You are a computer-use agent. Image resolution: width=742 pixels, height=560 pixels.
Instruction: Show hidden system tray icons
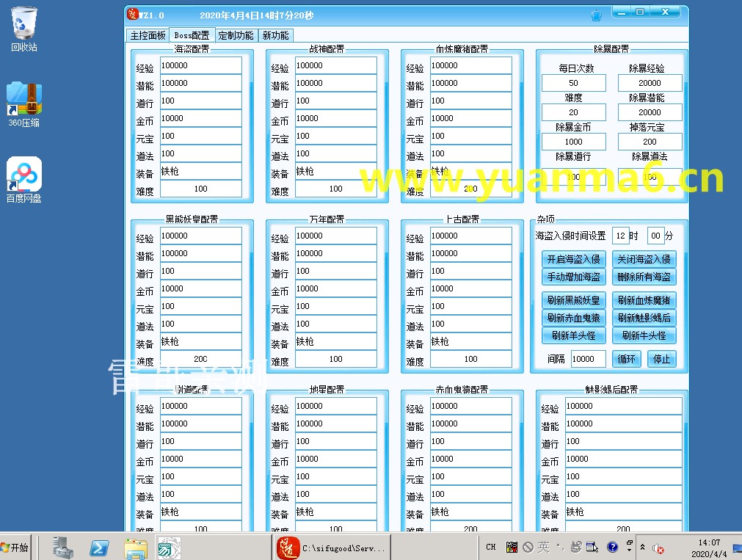(x=643, y=548)
